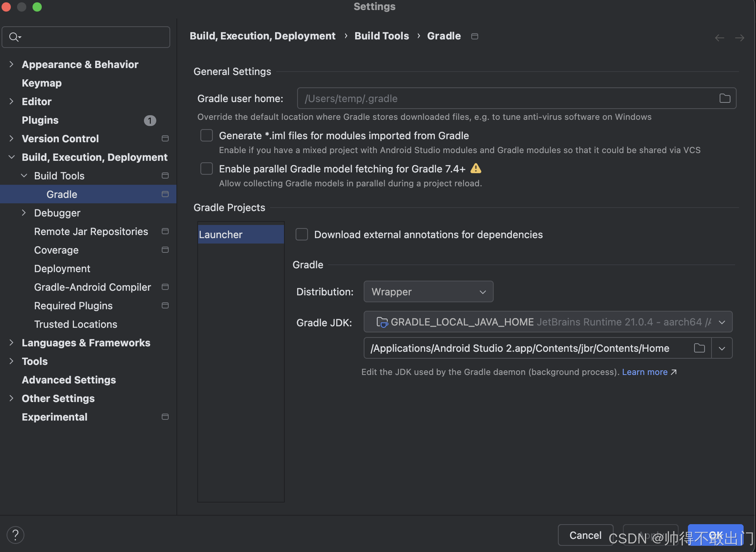Screen dimensions: 756x552
Task: Click forward navigation arrow in settings header
Action: [x=739, y=38]
